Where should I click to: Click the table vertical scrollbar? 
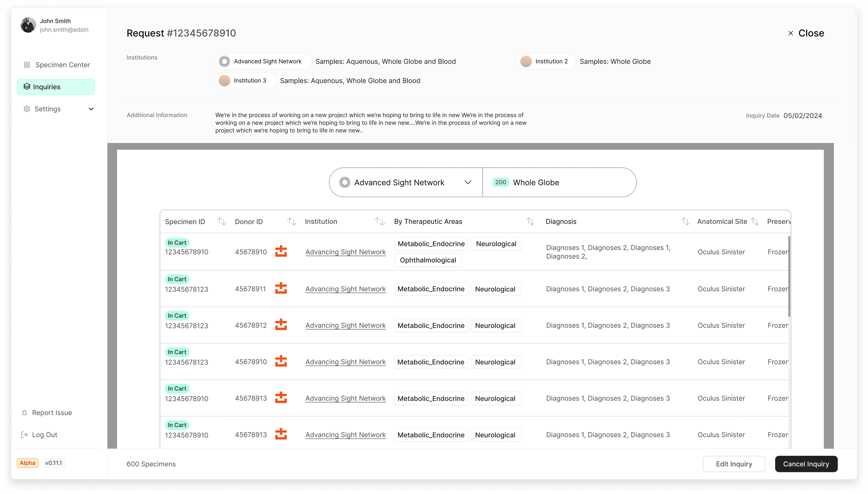coord(789,277)
